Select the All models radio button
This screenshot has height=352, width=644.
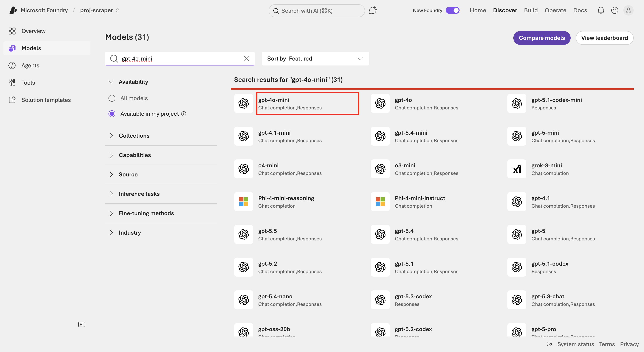[x=112, y=98]
